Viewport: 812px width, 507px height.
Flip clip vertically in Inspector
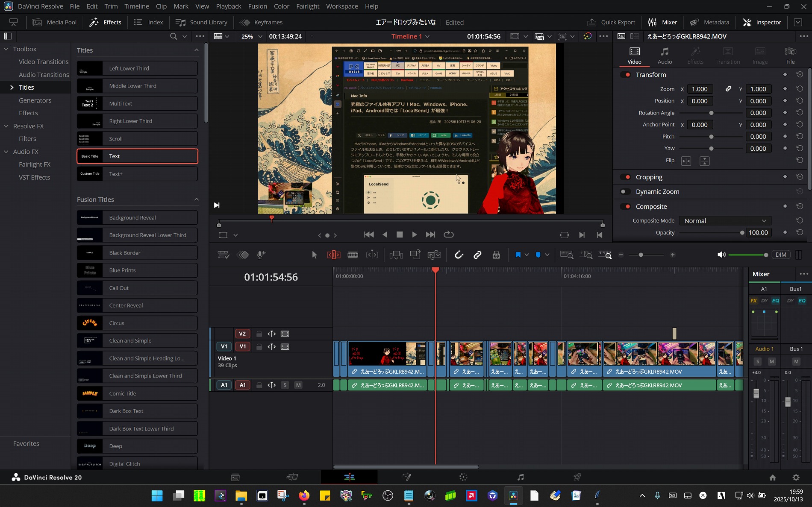(705, 161)
